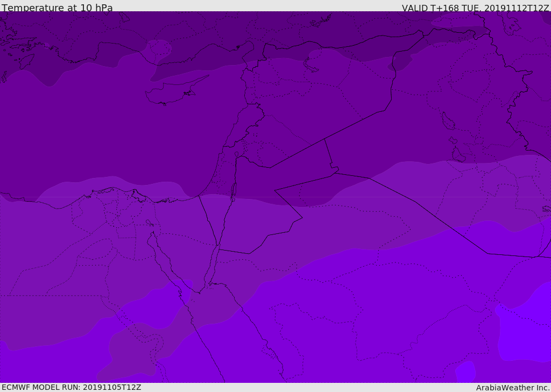Screen dimensions: 551x392
Task: Click the 'ArabiaWeather Inc.' credit text
Action: 513,388
